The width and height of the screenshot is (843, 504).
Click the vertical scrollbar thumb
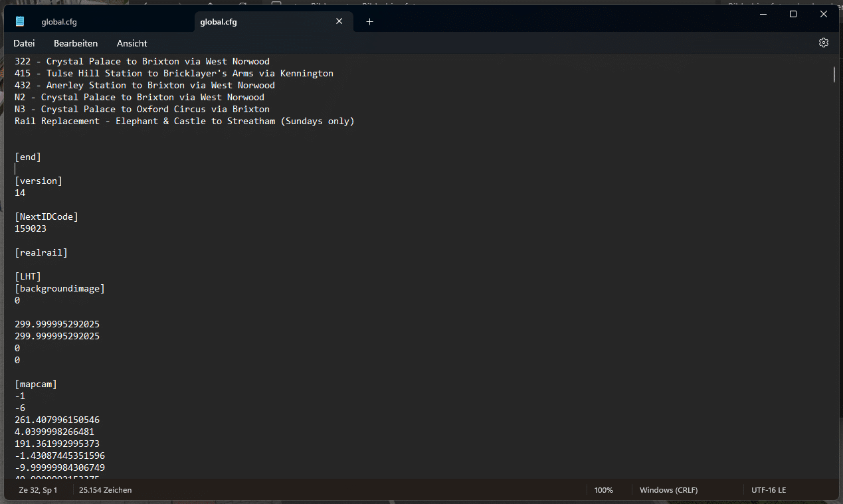(x=834, y=74)
